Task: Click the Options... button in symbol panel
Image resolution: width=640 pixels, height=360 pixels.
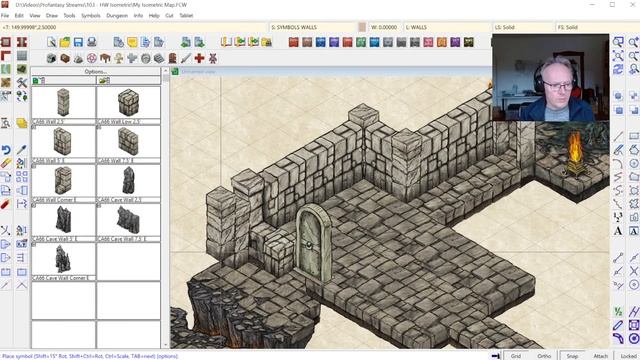Action: click(96, 71)
